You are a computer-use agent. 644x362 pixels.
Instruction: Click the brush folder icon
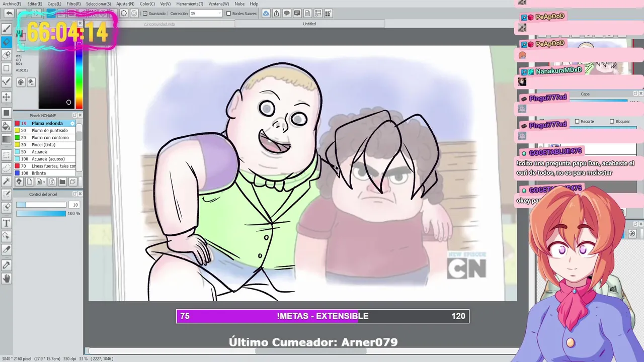(62, 182)
